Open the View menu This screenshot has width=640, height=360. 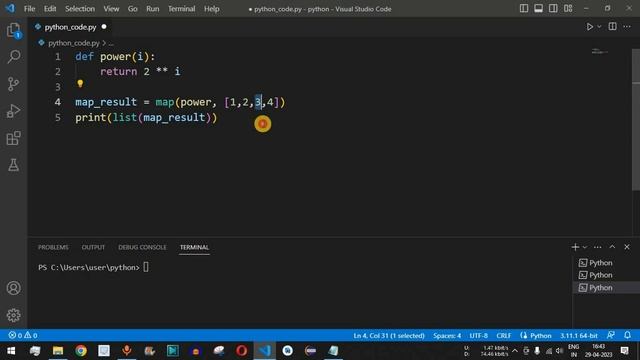tap(111, 9)
